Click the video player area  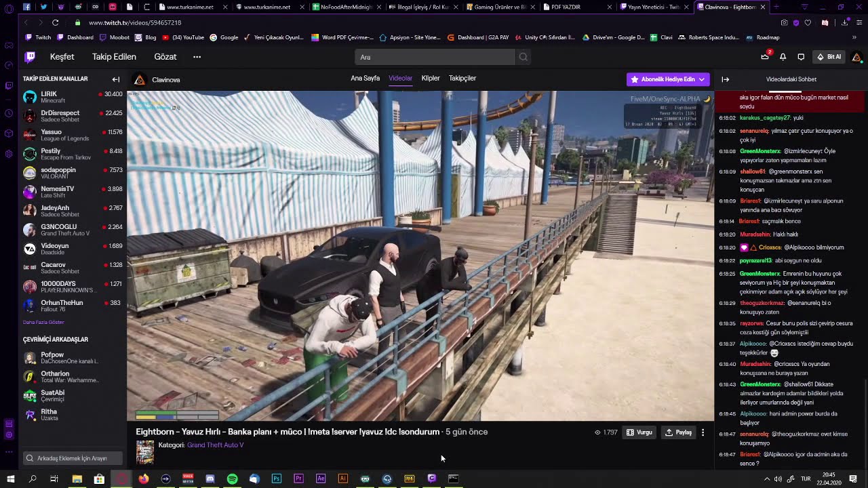coord(420,256)
